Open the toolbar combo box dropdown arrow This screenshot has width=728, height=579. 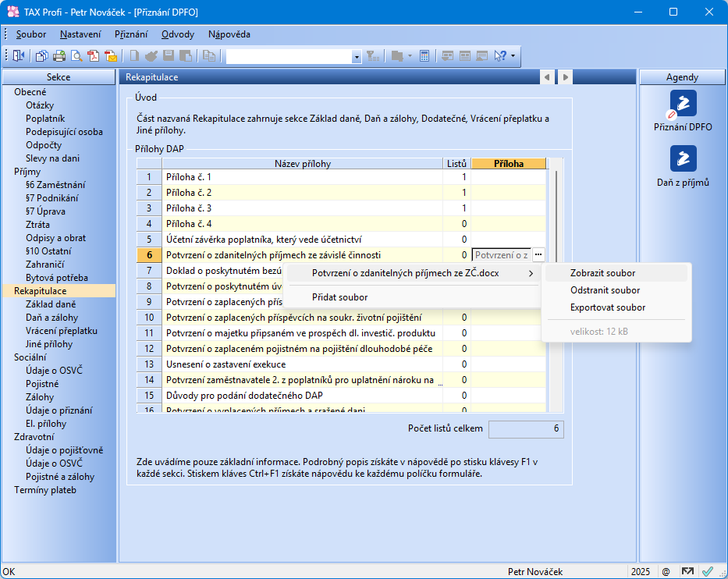click(x=357, y=56)
